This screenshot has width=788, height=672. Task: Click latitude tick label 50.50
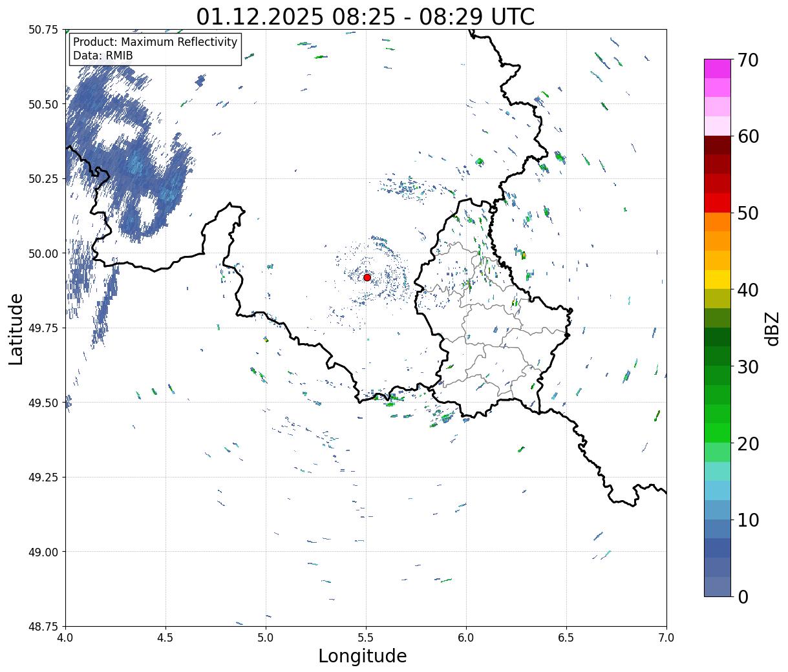(x=43, y=104)
